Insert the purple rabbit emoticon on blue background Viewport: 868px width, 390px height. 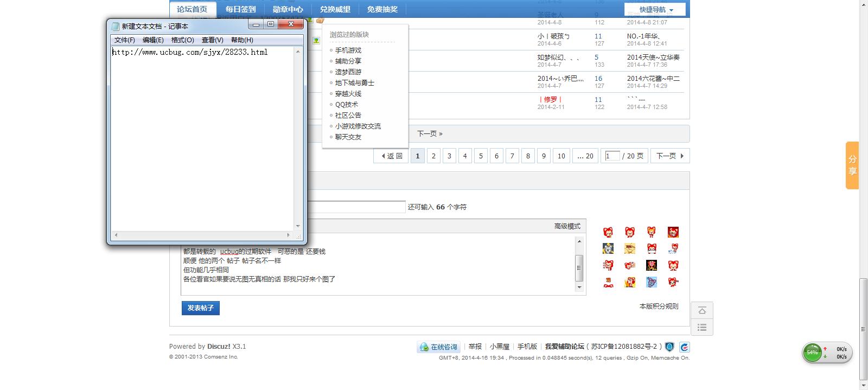point(652,282)
